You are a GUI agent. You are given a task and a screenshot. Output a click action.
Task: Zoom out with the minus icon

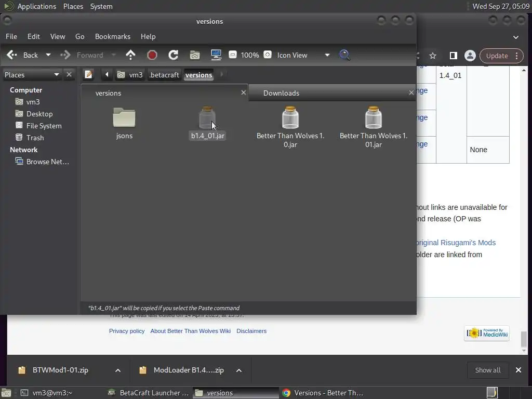233,55
